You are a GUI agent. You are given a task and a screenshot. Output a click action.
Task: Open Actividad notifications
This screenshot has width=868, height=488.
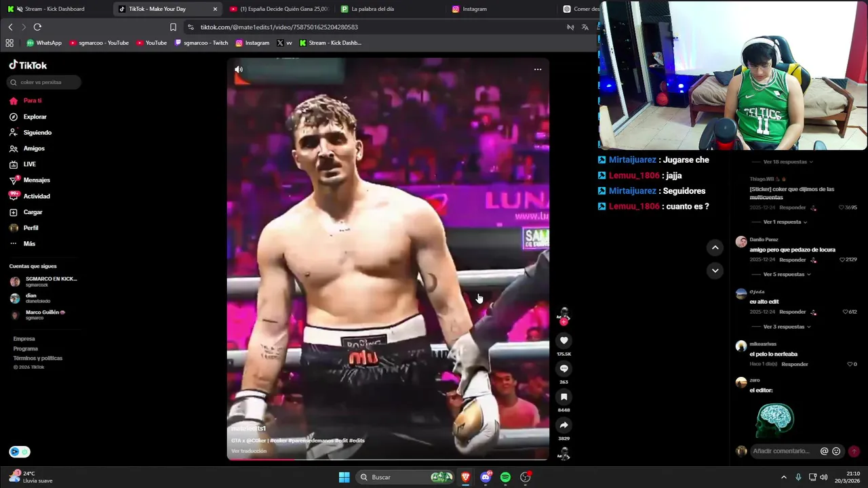tap(30, 197)
